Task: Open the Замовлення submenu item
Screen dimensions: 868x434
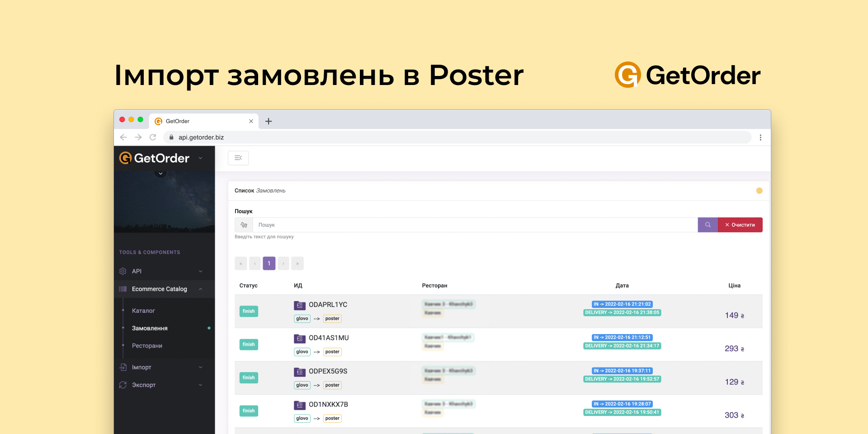Action: 150,328
